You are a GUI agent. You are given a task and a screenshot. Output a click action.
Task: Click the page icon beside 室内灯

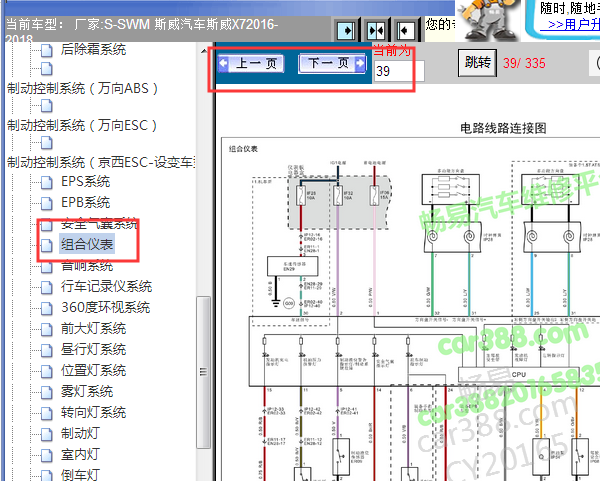point(47,456)
